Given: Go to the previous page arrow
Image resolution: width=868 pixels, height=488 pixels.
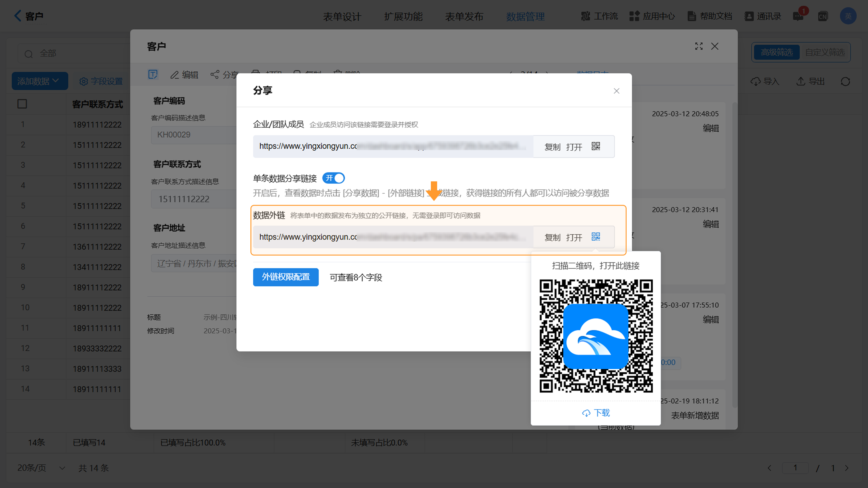Looking at the screenshot, I should pos(769,468).
